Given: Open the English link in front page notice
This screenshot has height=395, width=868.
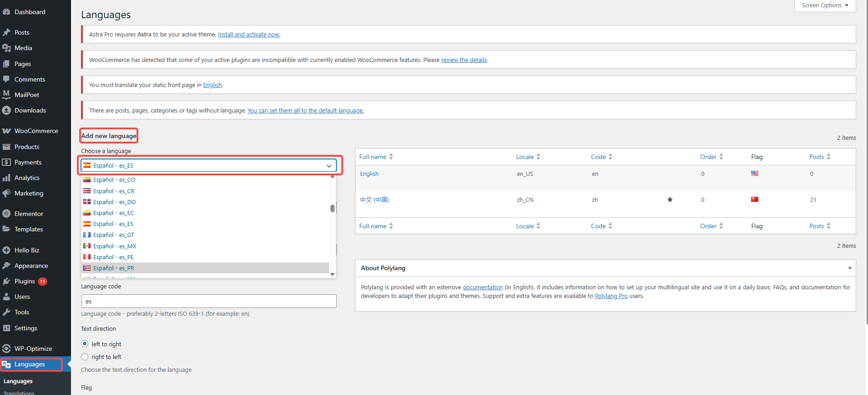Looking at the screenshot, I should (213, 85).
